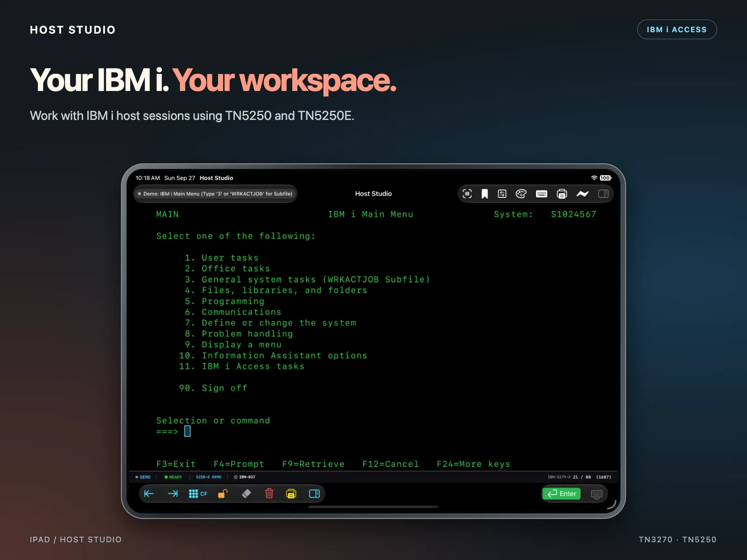Click the F3=Exit function key
This screenshot has height=560, width=747.
pos(176,464)
